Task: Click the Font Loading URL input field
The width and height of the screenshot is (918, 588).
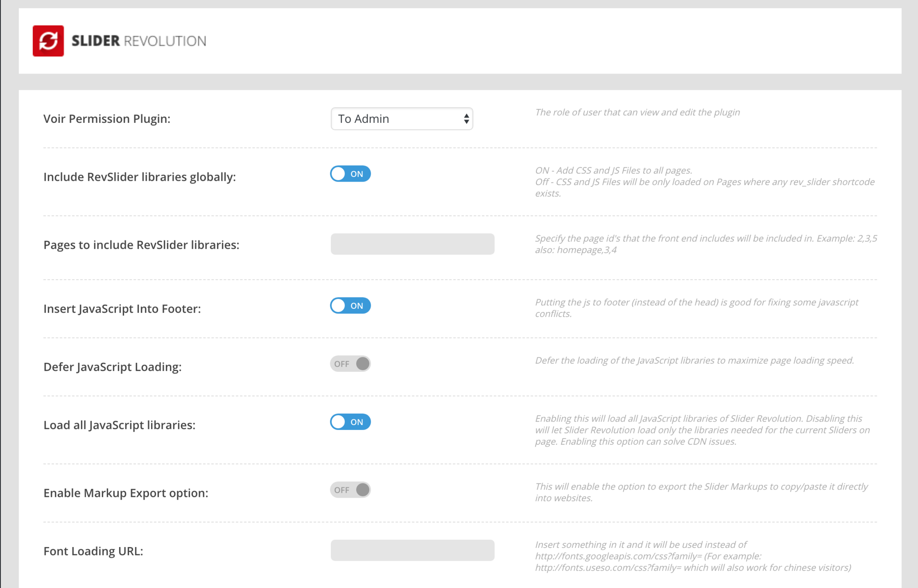Action: pos(412,551)
